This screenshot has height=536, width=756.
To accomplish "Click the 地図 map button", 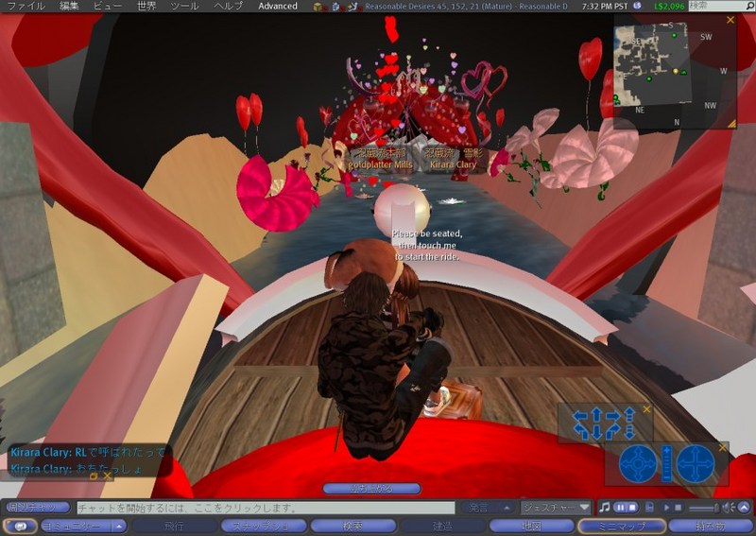I will 531,527.
